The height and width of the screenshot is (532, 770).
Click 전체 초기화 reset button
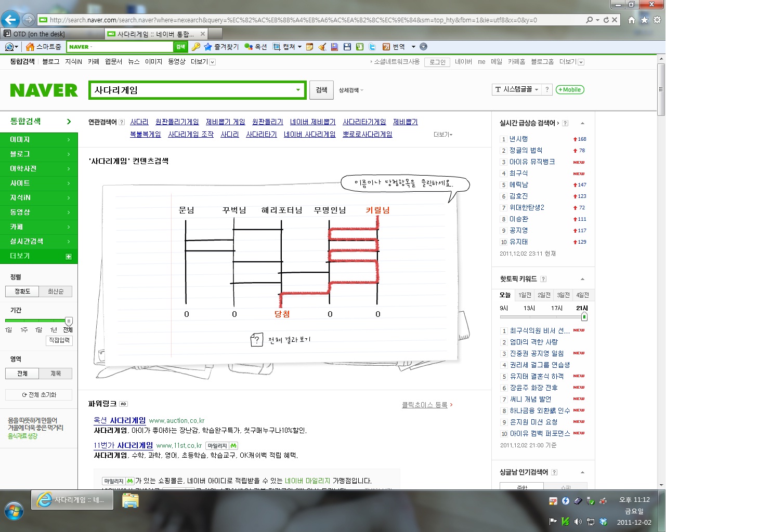(39, 395)
